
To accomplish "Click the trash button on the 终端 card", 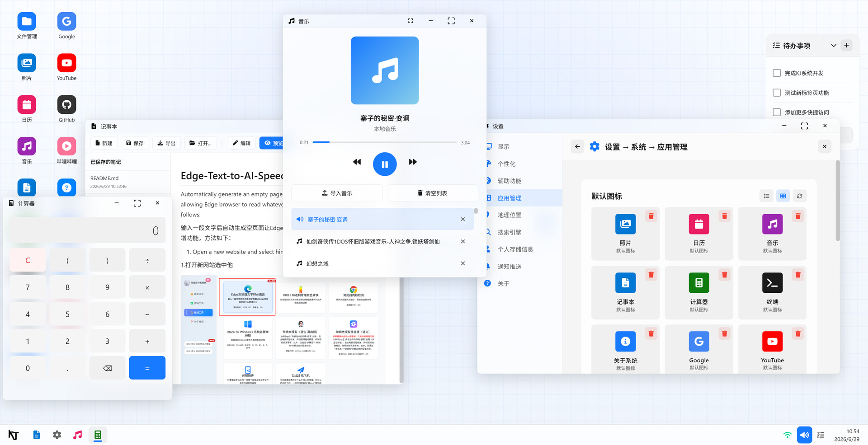I will coord(798,275).
